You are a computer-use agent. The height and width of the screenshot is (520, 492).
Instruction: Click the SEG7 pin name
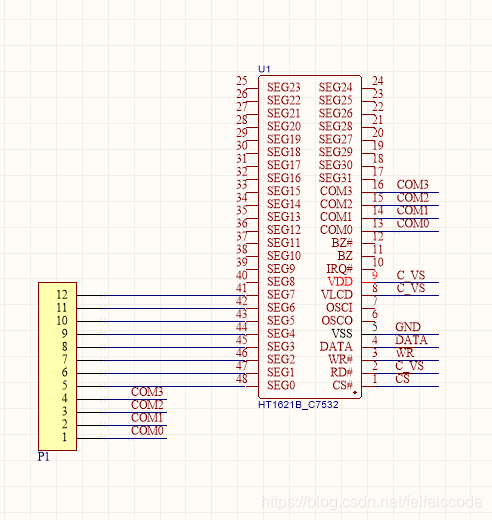click(x=281, y=295)
